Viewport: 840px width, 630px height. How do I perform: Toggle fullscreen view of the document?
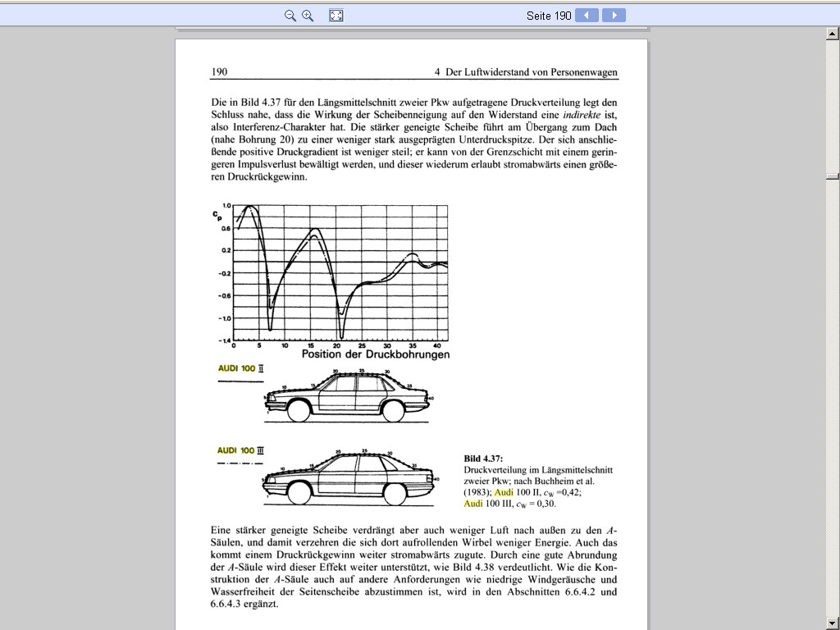[x=336, y=16]
